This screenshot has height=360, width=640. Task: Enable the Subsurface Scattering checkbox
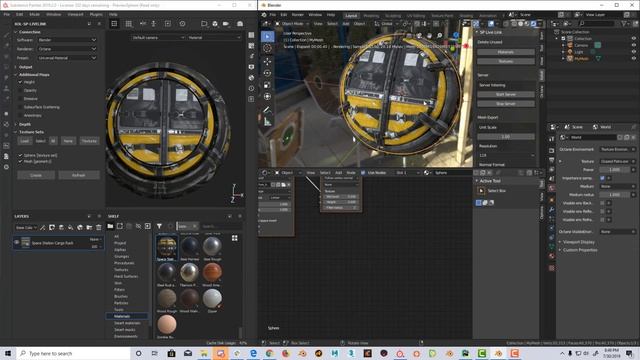(x=20, y=107)
